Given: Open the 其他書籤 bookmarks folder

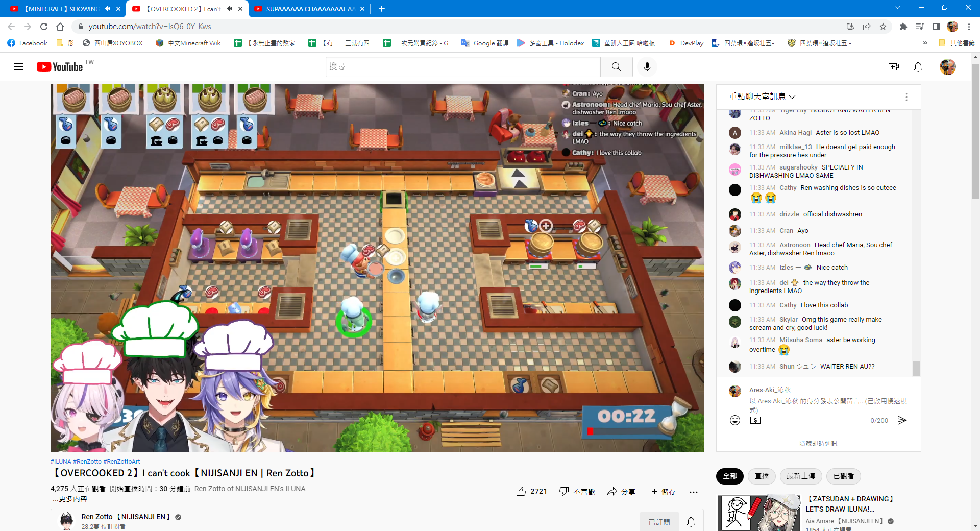Looking at the screenshot, I should tap(957, 43).
